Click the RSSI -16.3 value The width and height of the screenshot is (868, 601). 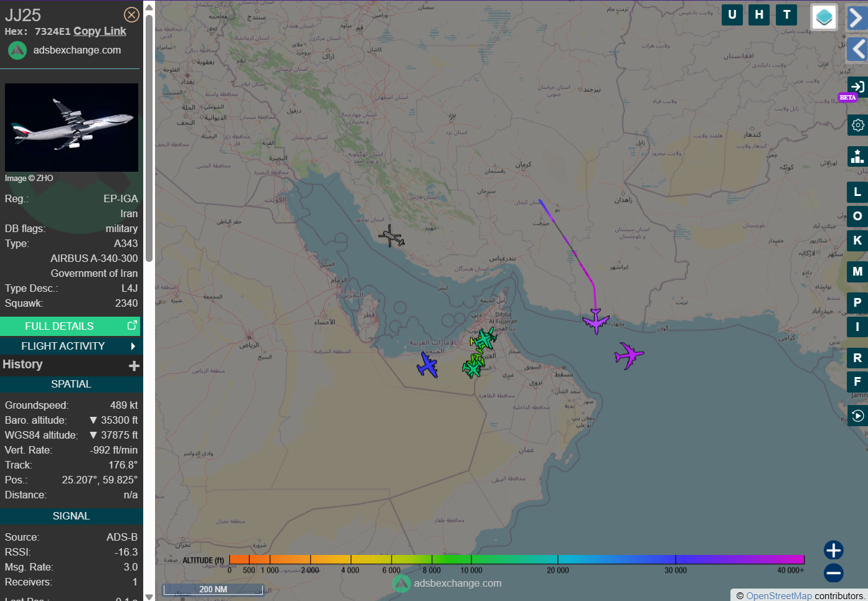(126, 552)
